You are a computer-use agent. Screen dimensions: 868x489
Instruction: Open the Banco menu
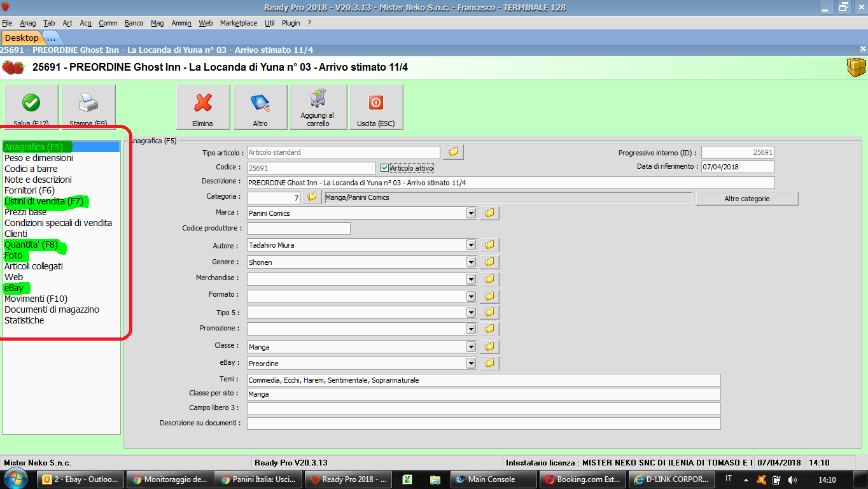[x=134, y=23]
